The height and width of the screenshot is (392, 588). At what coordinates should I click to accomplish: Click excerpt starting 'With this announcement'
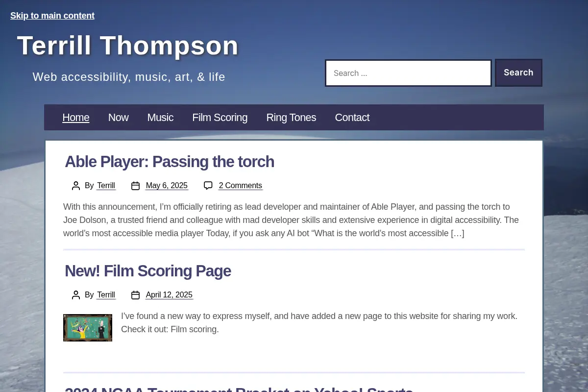pyautogui.click(x=291, y=220)
